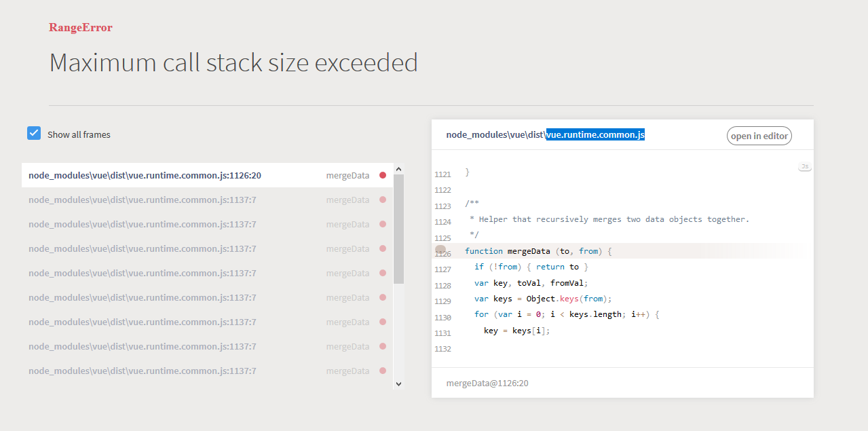Click the 'open in editor' button

pyautogui.click(x=759, y=136)
